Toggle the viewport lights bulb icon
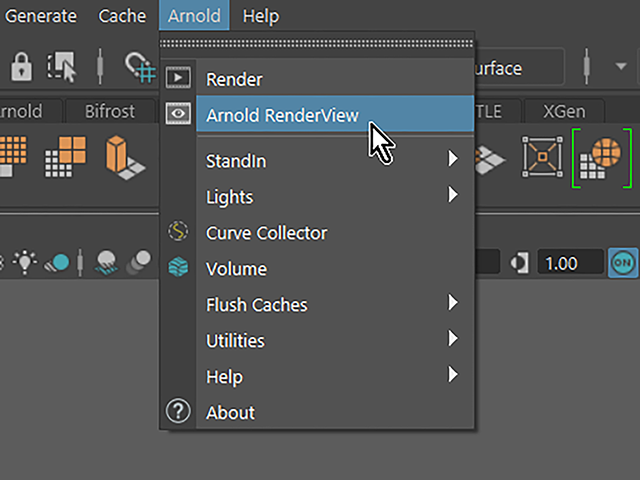The width and height of the screenshot is (640, 480). tap(25, 262)
